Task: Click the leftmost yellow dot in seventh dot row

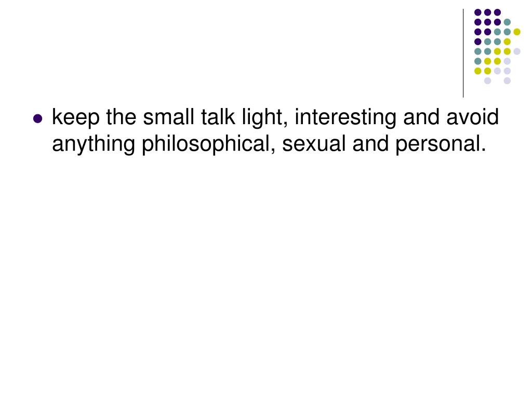Action: tap(478, 71)
